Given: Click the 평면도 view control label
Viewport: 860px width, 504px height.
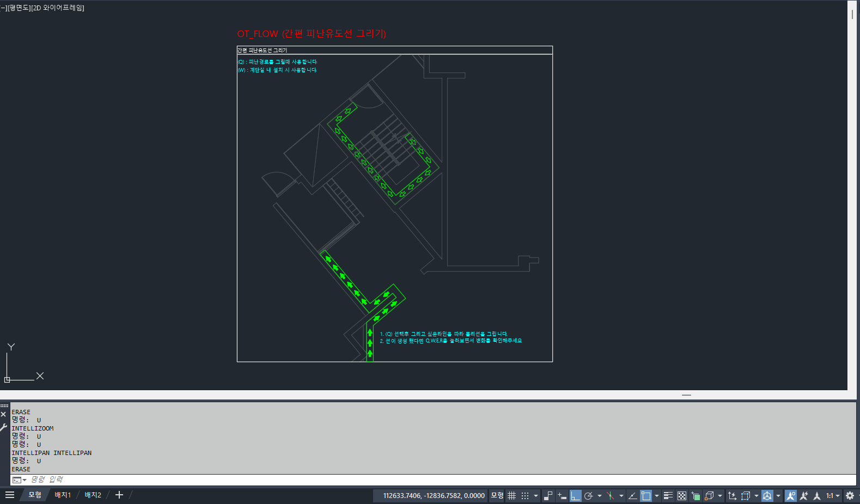Looking at the screenshot, I should pos(19,8).
